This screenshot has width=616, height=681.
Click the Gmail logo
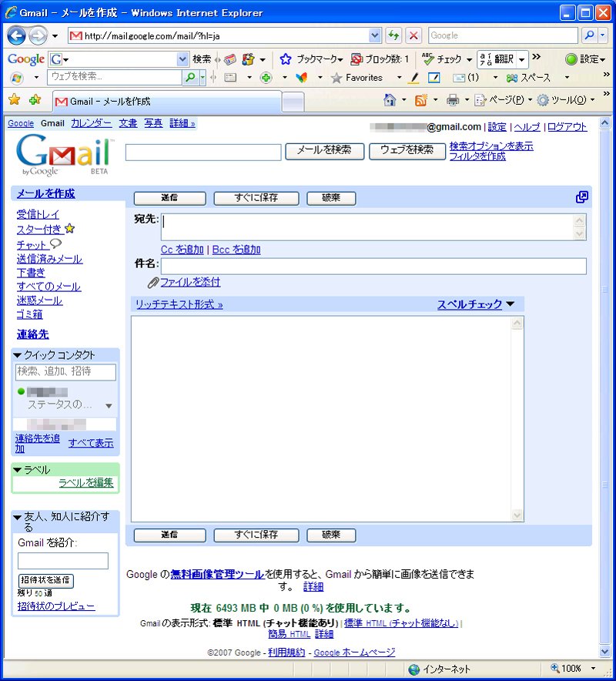65,154
